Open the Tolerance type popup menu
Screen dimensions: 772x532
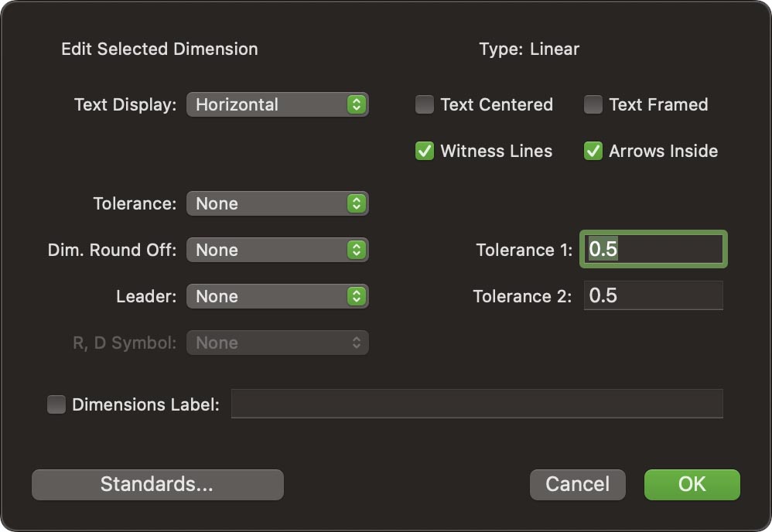pos(267,203)
